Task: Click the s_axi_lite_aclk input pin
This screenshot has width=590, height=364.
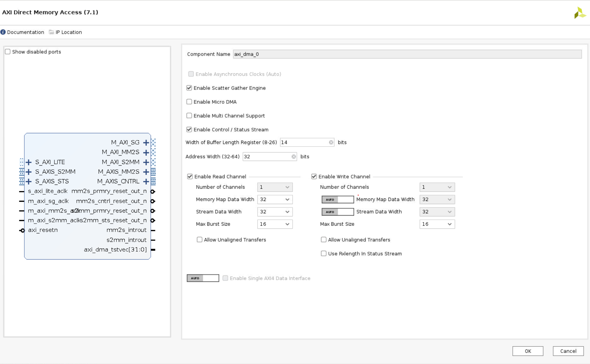Action: point(22,191)
